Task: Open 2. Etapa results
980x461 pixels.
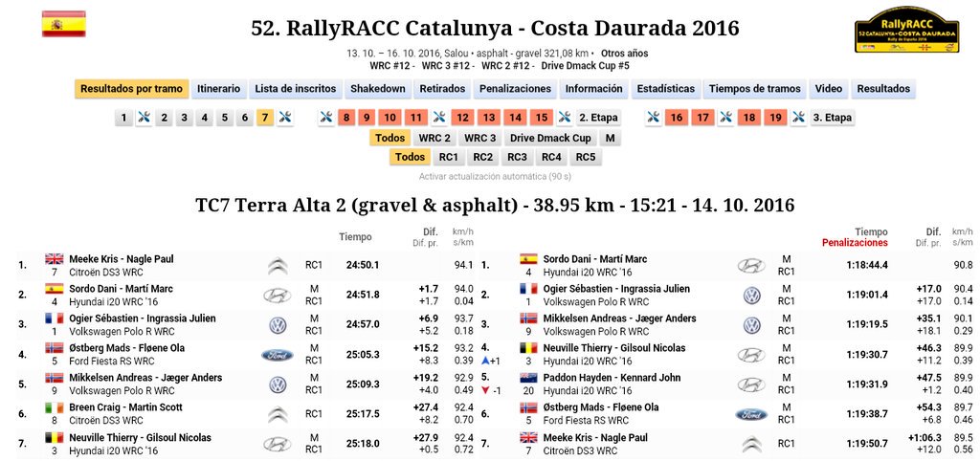Action: tap(598, 118)
